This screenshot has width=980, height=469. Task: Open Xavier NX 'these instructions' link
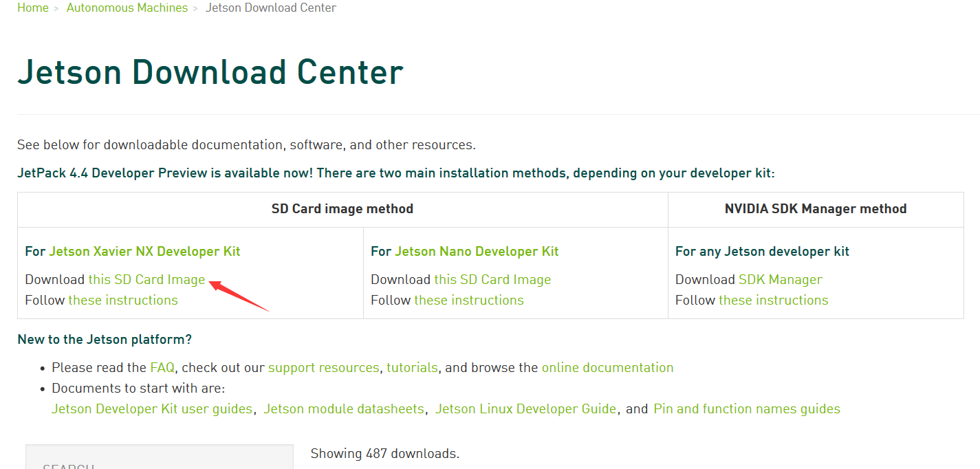pyautogui.click(x=123, y=300)
